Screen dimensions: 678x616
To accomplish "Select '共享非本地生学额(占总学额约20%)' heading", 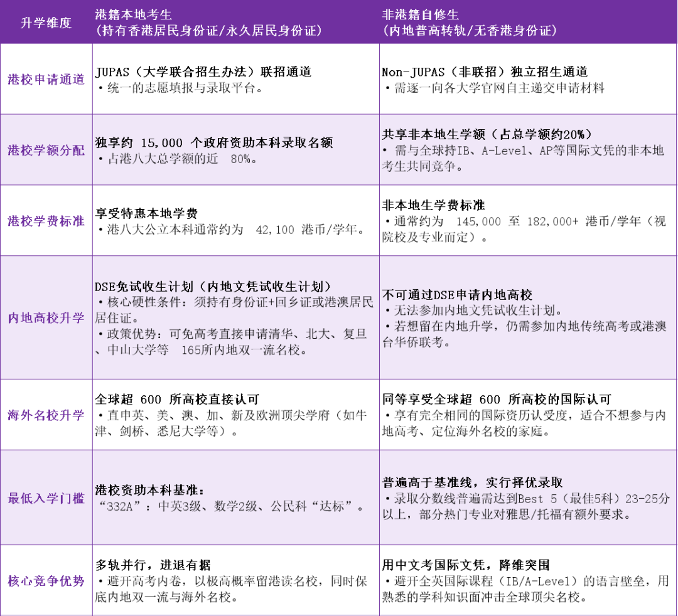I will [x=487, y=134].
